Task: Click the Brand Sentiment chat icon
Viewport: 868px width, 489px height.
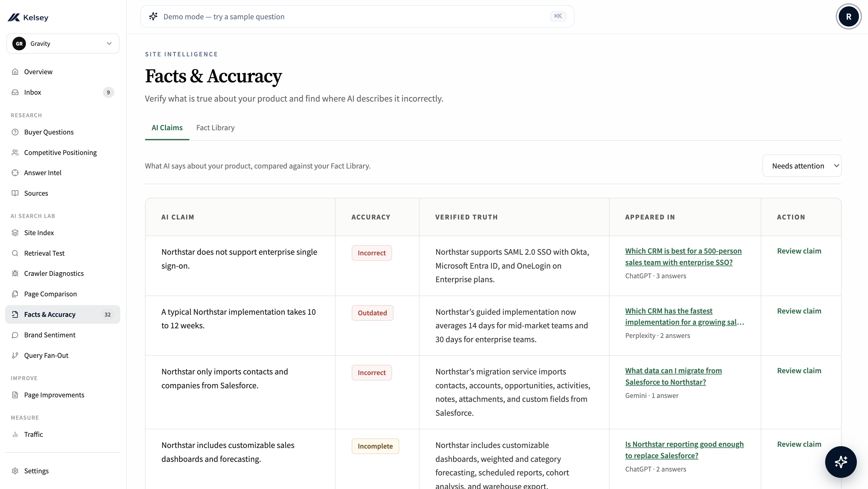Action: point(15,335)
